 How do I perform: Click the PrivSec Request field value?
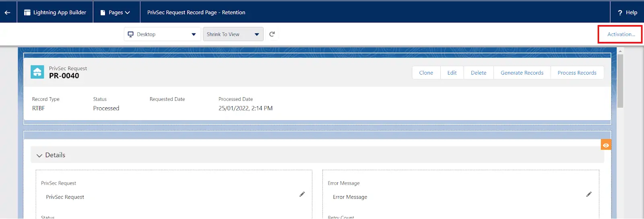tap(65, 197)
